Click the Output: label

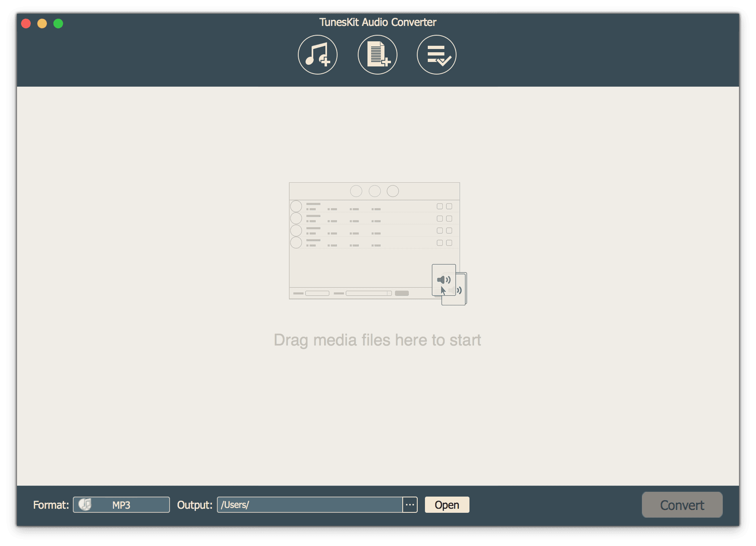coord(195,505)
